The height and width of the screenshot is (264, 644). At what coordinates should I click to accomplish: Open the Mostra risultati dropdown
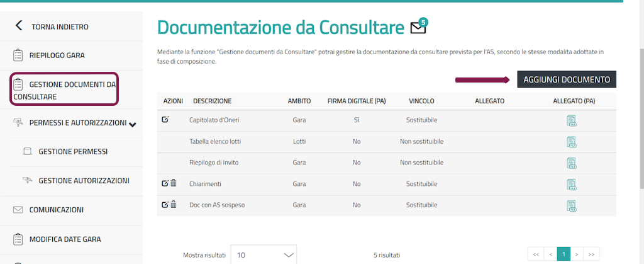[264, 255]
